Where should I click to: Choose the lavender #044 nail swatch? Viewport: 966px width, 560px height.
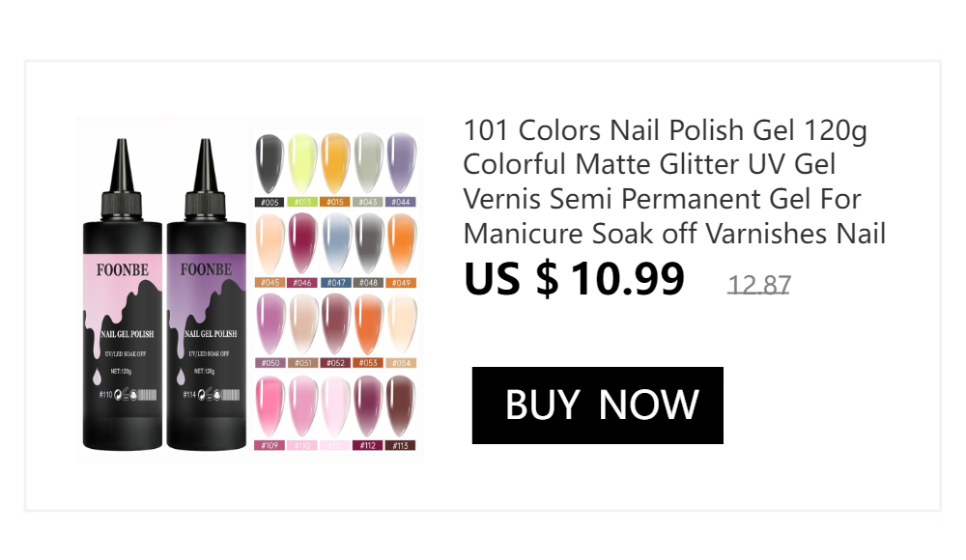point(401,164)
